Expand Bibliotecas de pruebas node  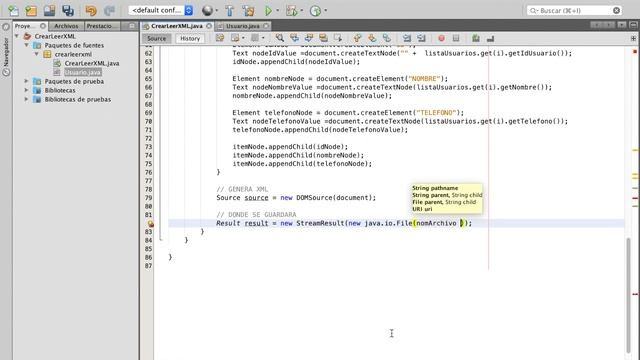point(27,99)
